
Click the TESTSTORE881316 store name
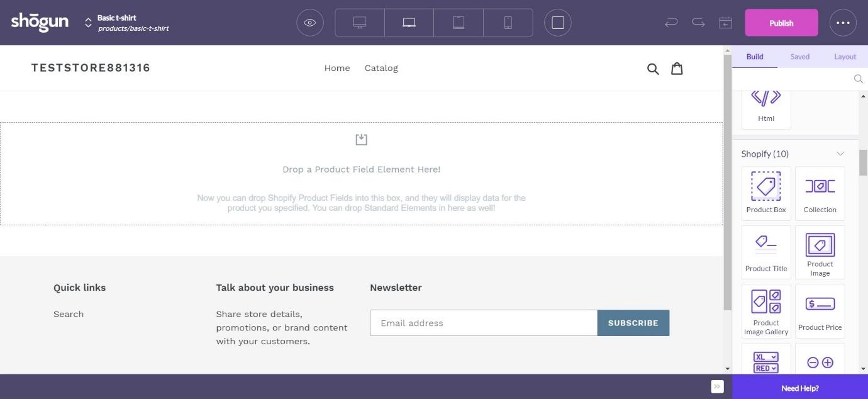point(91,68)
